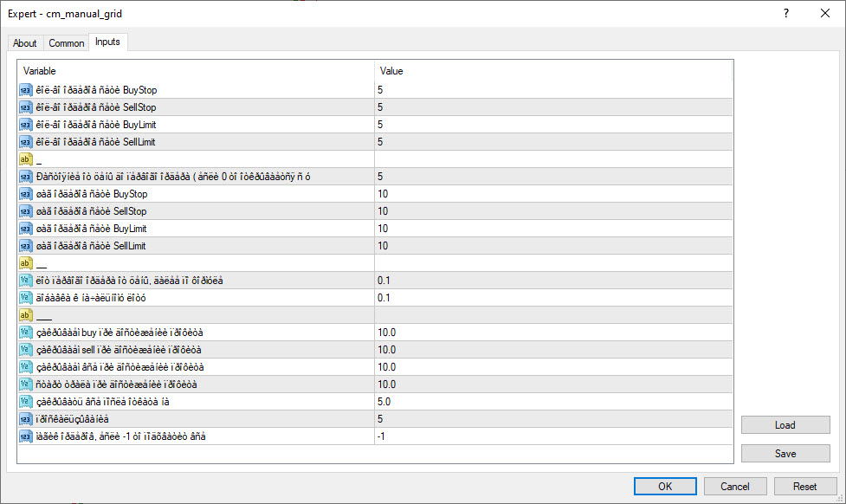Switch to the About tab
This screenshot has width=846, height=504.
pos(25,43)
